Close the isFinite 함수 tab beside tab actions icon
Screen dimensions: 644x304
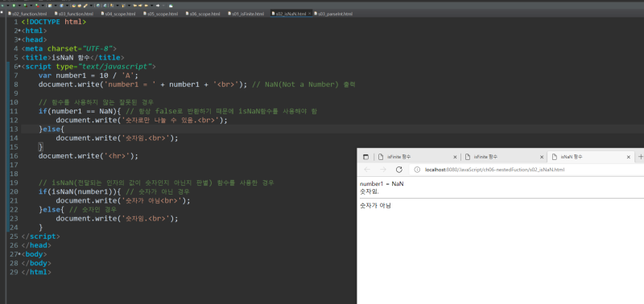click(455, 157)
